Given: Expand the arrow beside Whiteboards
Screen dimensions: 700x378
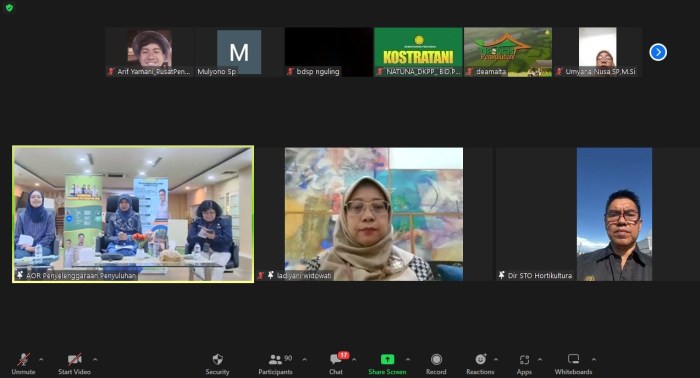Looking at the screenshot, I should pyautogui.click(x=593, y=359).
